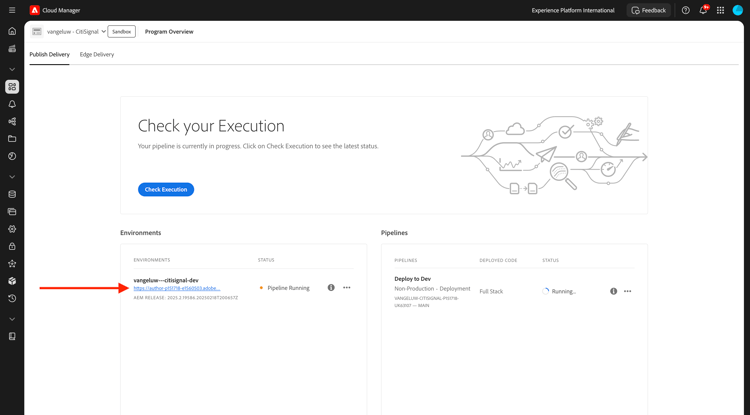Collapse the third sidebar section chevron
The height and width of the screenshot is (415, 750).
[x=12, y=319]
